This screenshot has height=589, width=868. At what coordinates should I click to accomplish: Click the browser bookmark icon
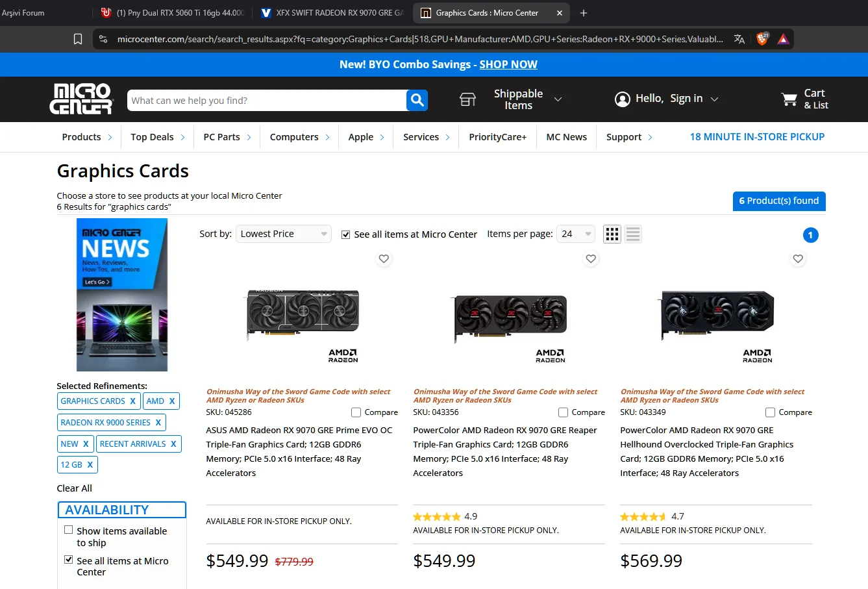point(78,39)
